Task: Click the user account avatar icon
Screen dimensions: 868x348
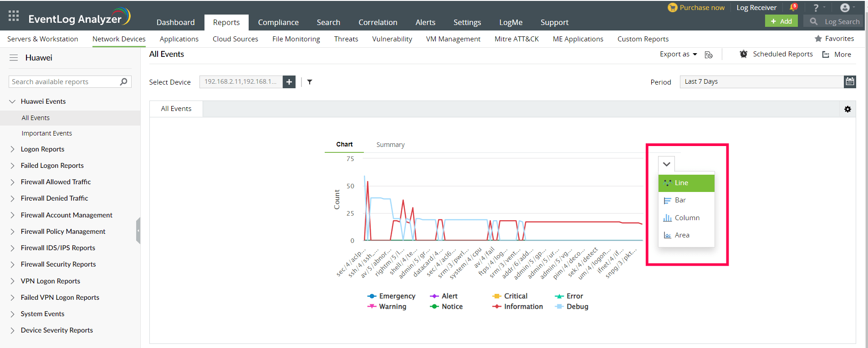Action: click(845, 8)
